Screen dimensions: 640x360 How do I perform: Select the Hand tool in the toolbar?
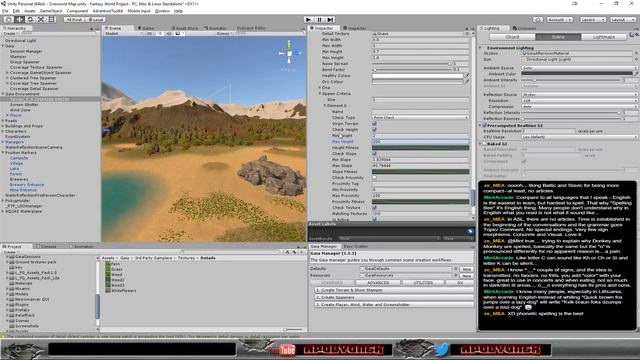8,19
